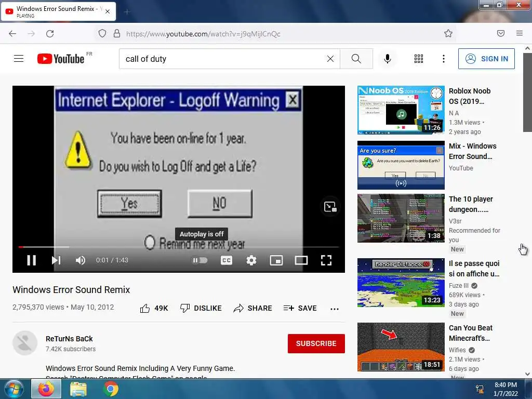Open the YouTube guide hamburger menu

[19, 59]
